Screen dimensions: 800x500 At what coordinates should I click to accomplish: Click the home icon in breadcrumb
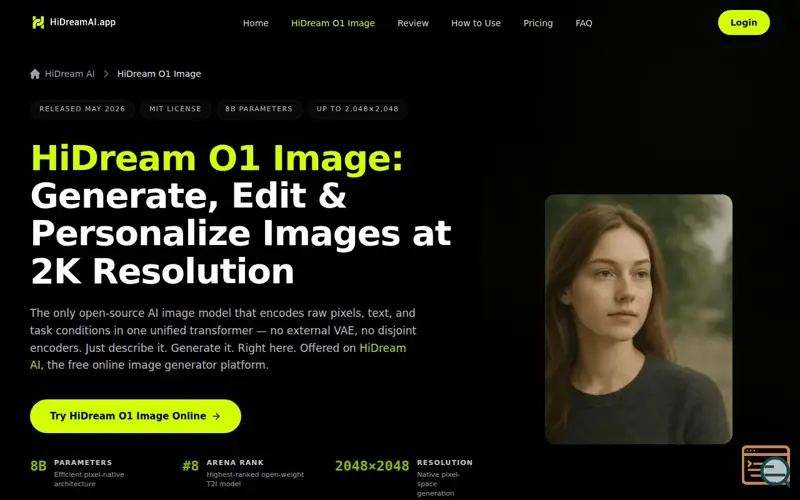pyautogui.click(x=35, y=74)
